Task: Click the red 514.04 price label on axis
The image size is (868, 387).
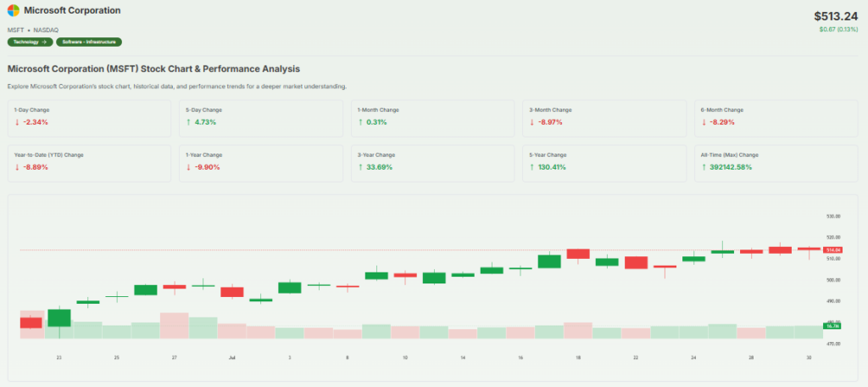Action: tap(832, 250)
